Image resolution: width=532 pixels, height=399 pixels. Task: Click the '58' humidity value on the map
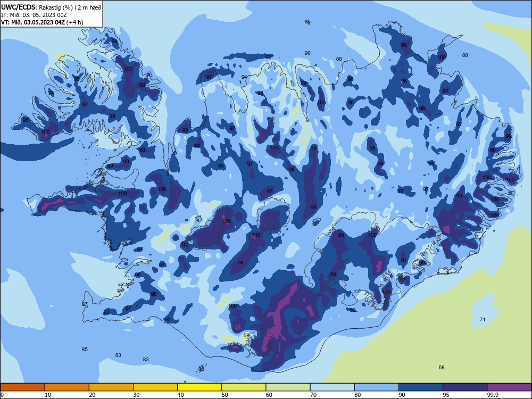247,335
